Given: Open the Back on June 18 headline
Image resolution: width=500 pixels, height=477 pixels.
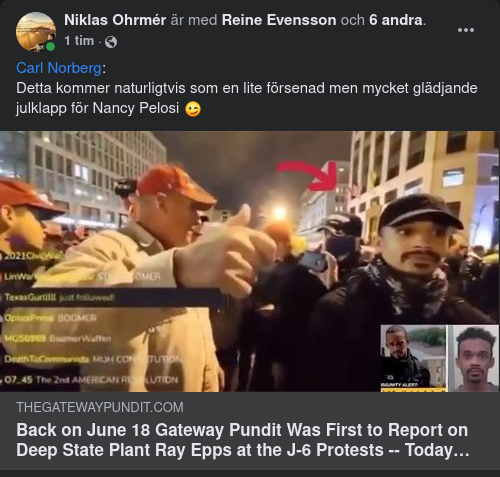Looking at the screenshot, I should (x=243, y=440).
